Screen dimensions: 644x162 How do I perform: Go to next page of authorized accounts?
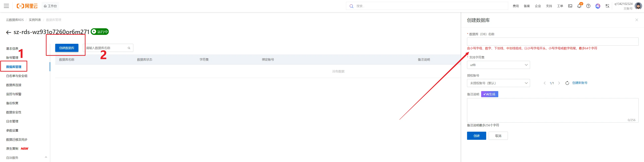point(559,83)
